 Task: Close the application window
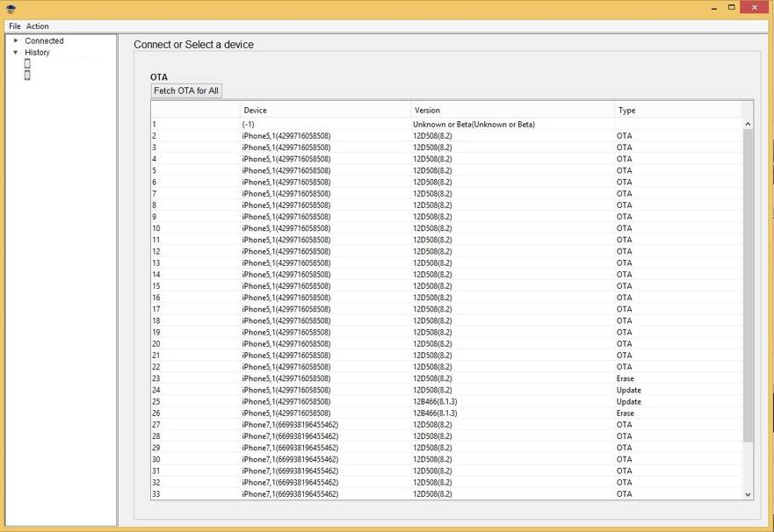[755, 7]
